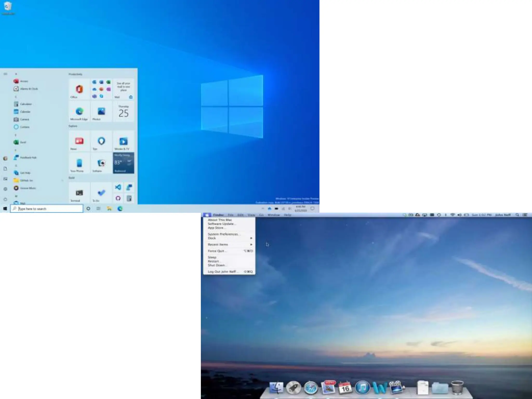The image size is (532, 399).
Task: Open Finder from the Mac dock
Action: point(276,388)
